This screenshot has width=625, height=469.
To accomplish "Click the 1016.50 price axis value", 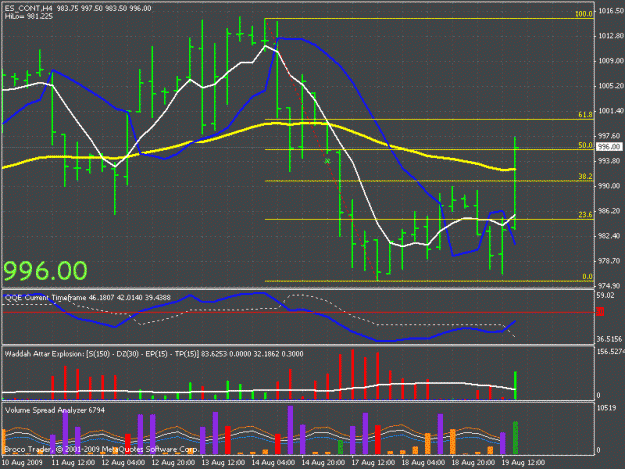I will click(x=610, y=11).
